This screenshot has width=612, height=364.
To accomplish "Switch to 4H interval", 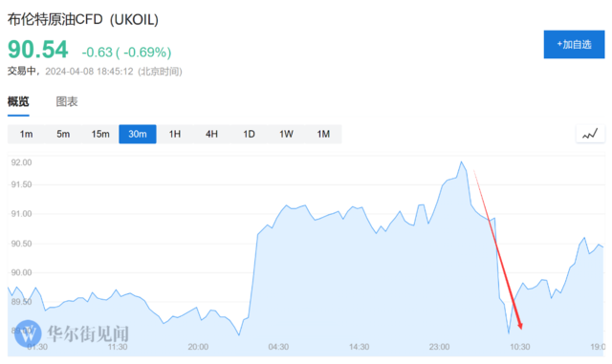I will tap(211, 134).
